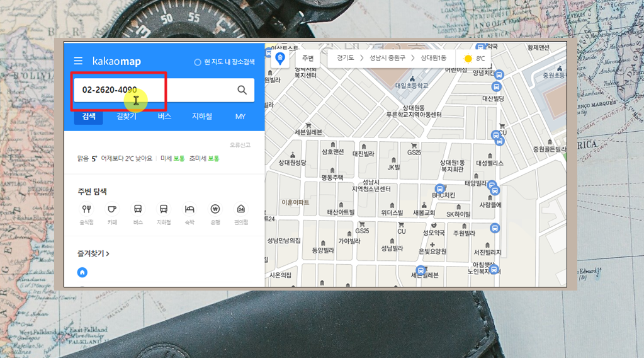The height and width of the screenshot is (358, 644).
Task: Click the 서진빌리지 map label
Action: 487,252
